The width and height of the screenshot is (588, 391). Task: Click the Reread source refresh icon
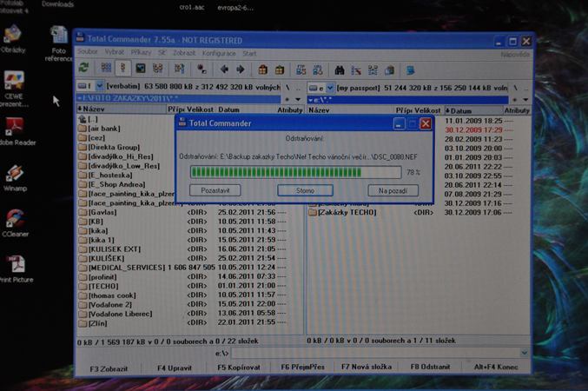coord(83,68)
